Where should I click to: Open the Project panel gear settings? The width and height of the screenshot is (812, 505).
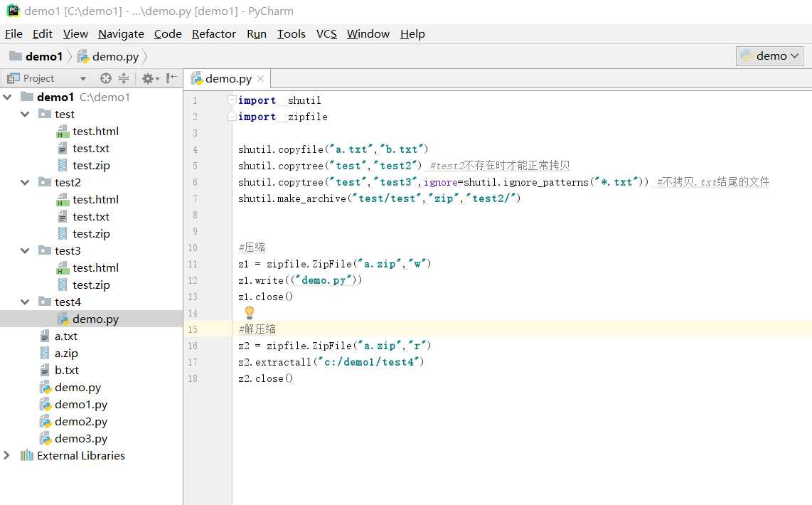(150, 78)
